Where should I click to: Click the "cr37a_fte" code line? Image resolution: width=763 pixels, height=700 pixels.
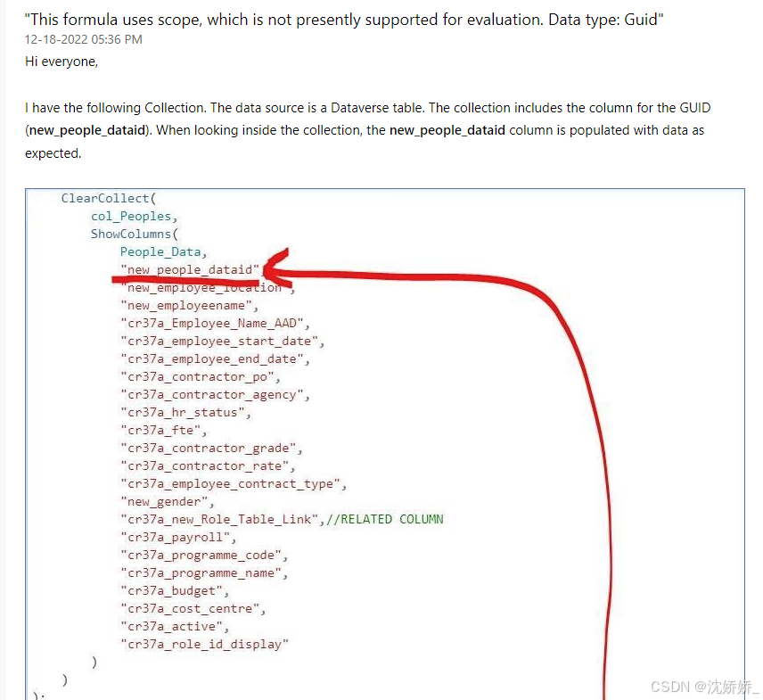click(x=163, y=431)
